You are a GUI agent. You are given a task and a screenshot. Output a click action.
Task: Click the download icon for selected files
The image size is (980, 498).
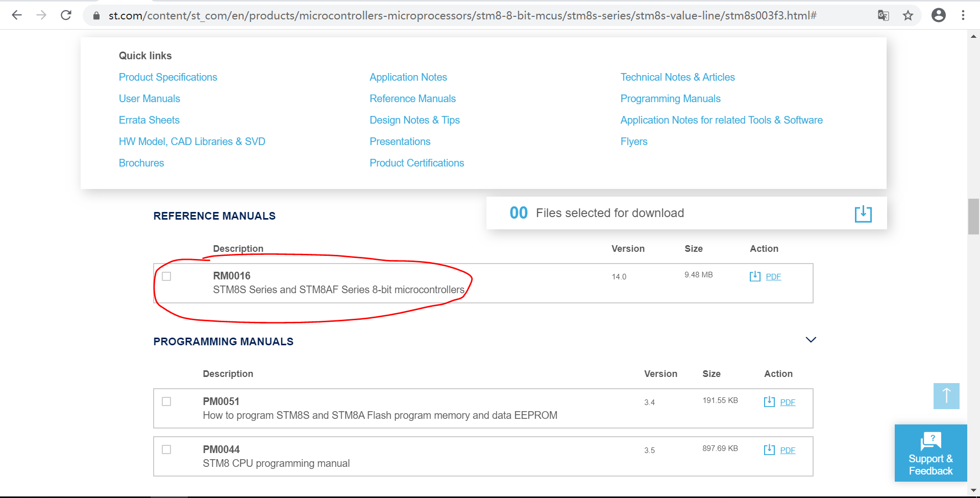(x=863, y=213)
